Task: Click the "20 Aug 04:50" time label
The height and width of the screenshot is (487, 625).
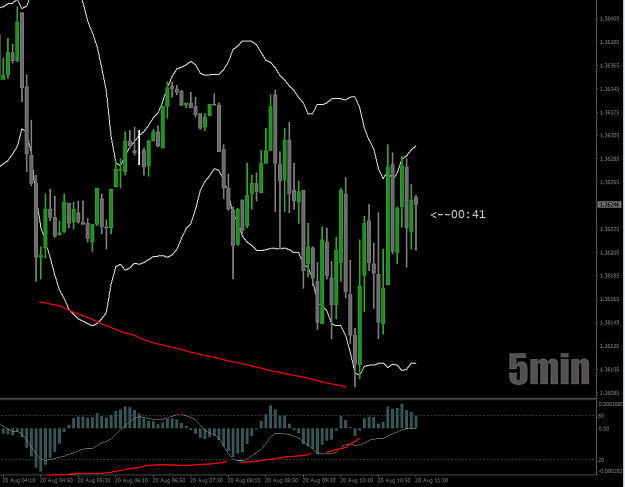Action: tap(56, 481)
